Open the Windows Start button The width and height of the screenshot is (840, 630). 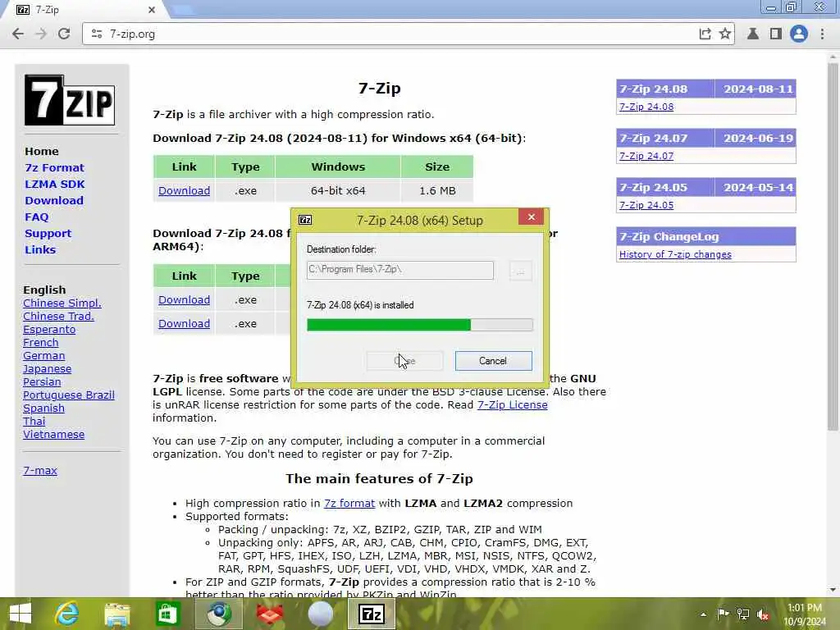pos(21,614)
